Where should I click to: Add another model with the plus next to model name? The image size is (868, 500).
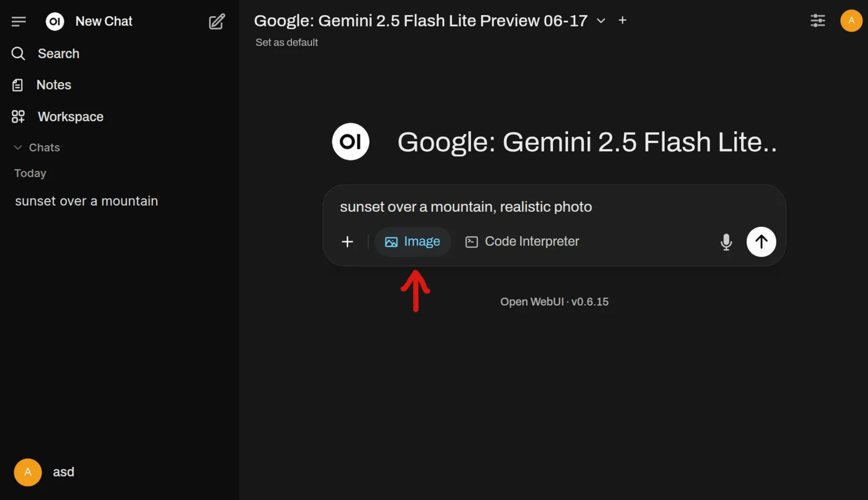pos(622,21)
